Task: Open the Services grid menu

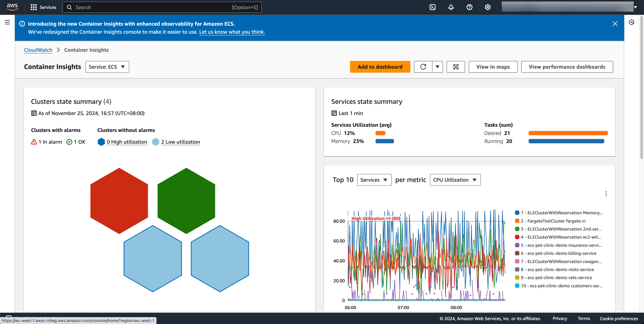Action: (43, 7)
